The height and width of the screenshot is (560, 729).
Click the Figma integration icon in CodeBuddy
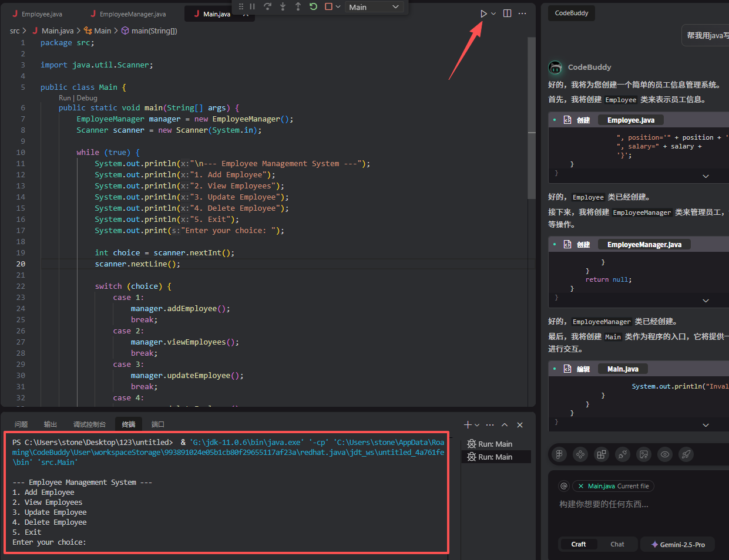tap(559, 454)
